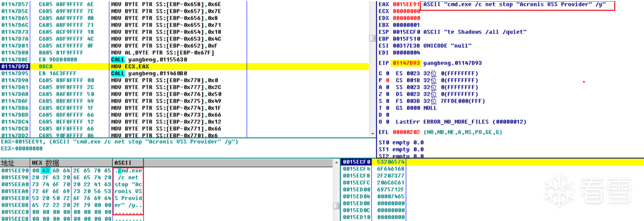Click stack entry 0015ECF8
Screen dimensions: 644x221
[493, 176]
